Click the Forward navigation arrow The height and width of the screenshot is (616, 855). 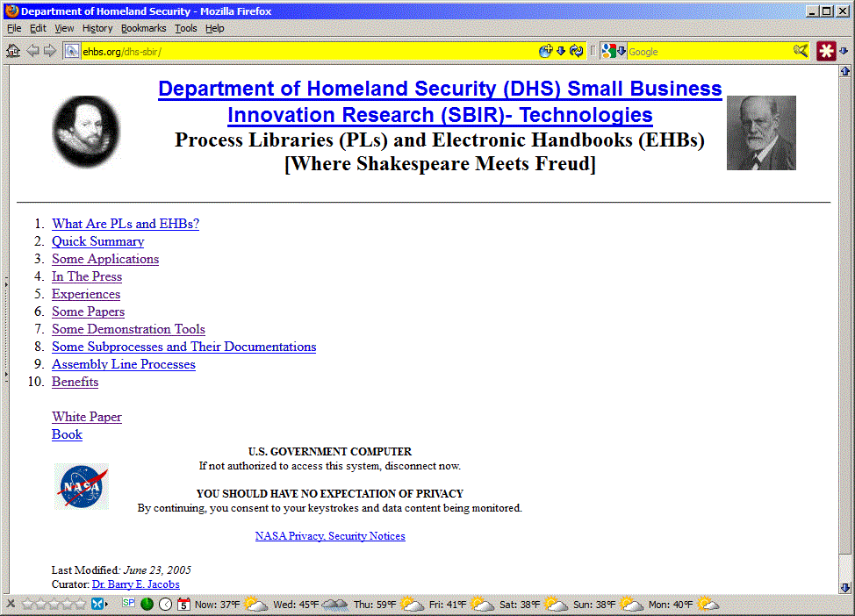[50, 51]
